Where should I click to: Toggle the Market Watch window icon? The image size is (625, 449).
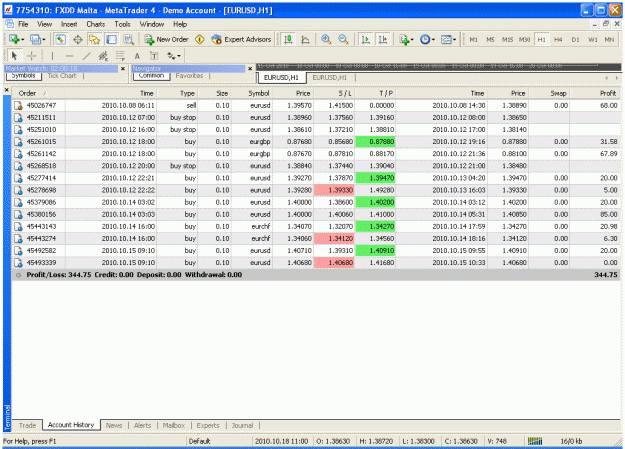(x=61, y=39)
